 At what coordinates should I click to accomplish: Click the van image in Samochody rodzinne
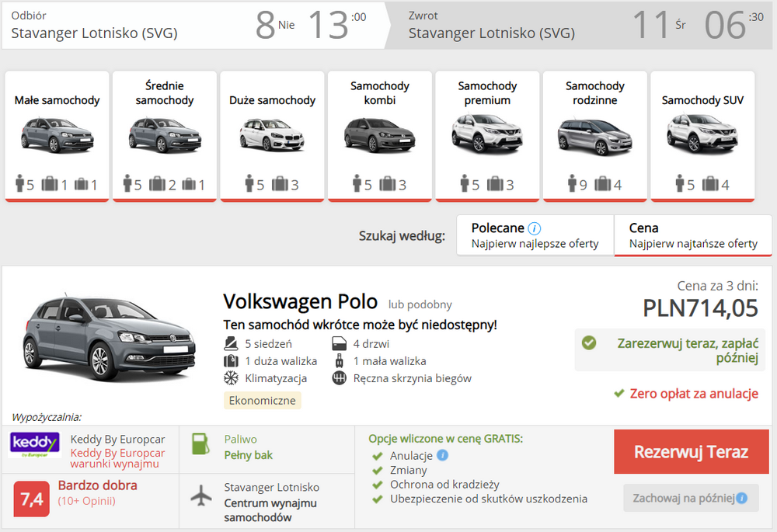[x=594, y=137]
